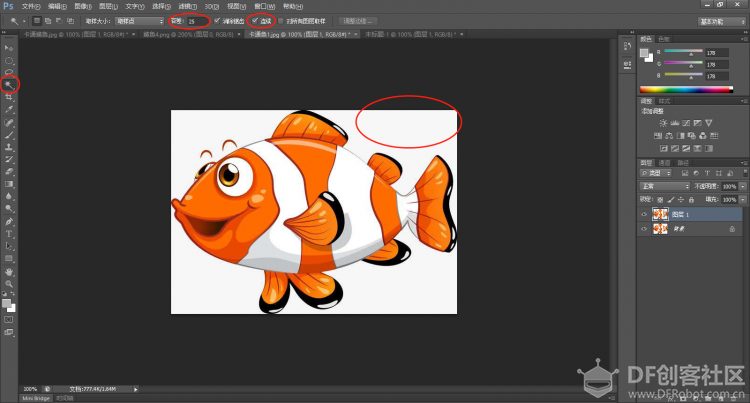Toggle the Contiguous checkbox
Screen dimensions: 750x403
(255, 21)
